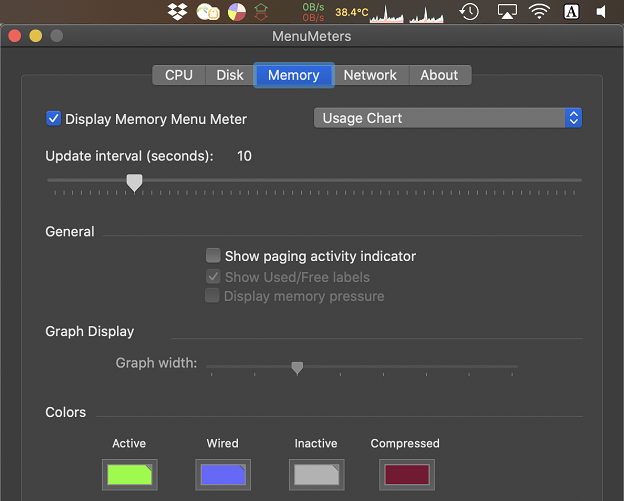This screenshot has width=624, height=501.
Task: Open the Active color swatch
Action: [x=130, y=475]
